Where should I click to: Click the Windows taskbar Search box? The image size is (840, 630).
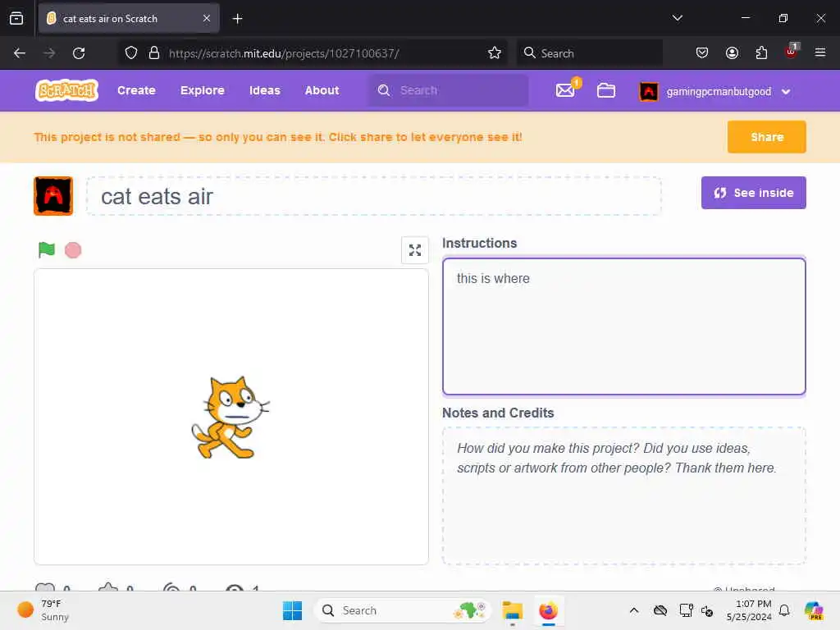coord(402,610)
